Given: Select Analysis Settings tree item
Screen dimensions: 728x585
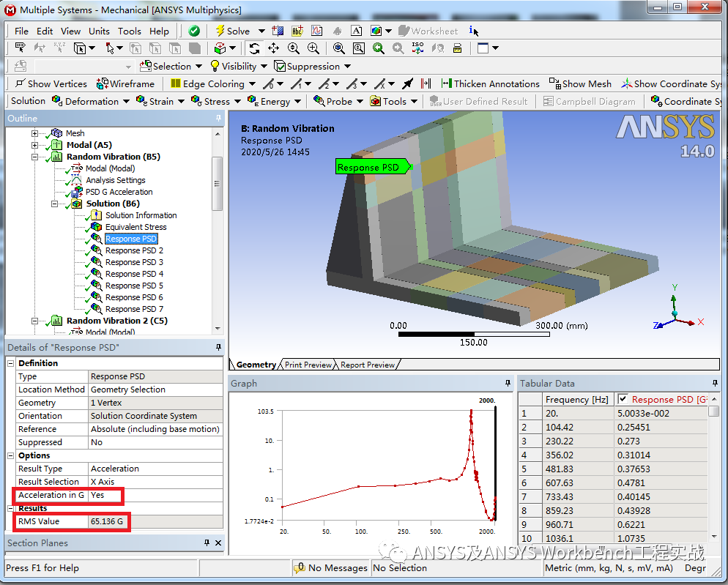Looking at the screenshot, I should pyautogui.click(x=116, y=180).
